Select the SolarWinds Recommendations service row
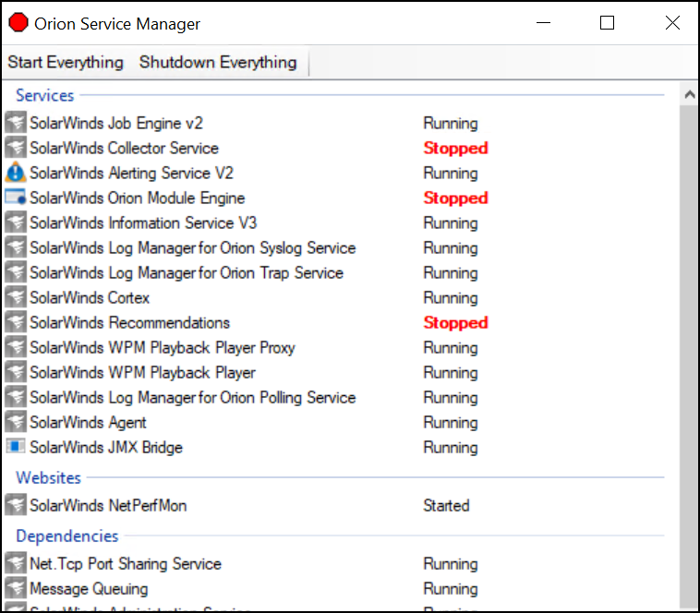Viewport: 700px width, 613px height. click(129, 323)
